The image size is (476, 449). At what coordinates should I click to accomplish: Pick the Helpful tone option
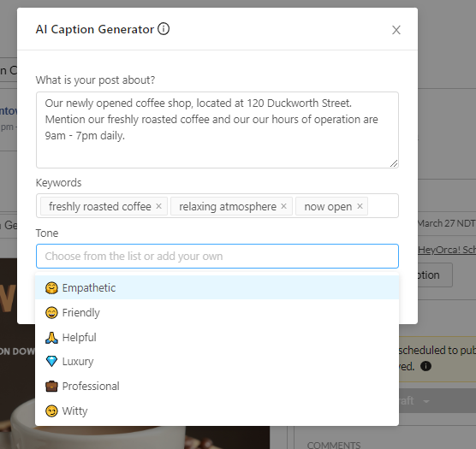(x=217, y=337)
